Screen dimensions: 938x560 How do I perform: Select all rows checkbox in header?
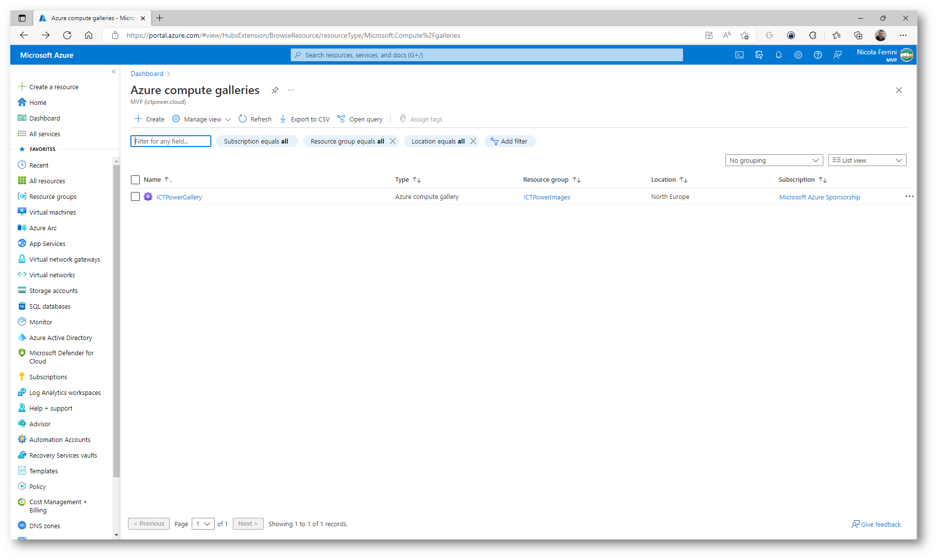(x=135, y=180)
